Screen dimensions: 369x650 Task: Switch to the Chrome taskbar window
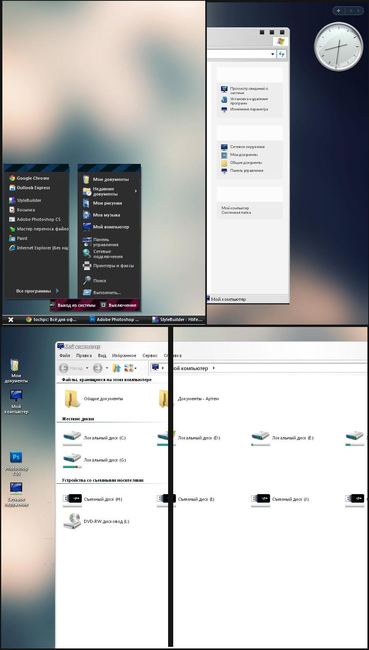pos(51,320)
